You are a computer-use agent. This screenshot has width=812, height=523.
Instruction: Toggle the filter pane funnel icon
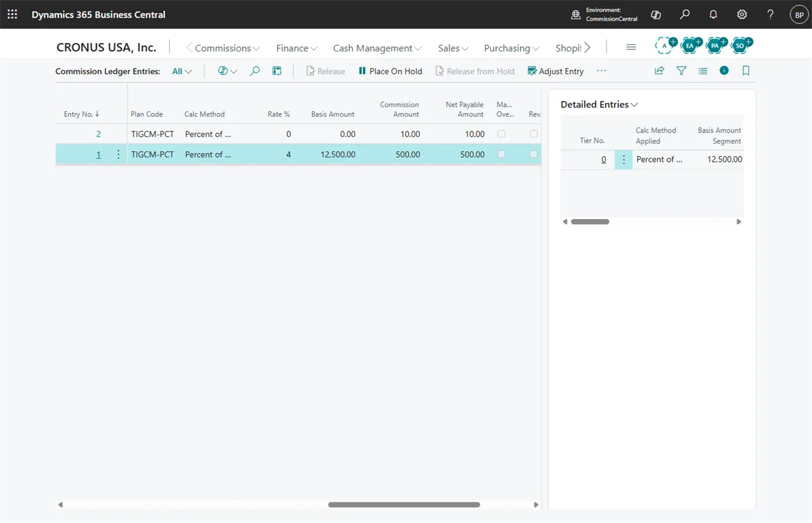681,71
